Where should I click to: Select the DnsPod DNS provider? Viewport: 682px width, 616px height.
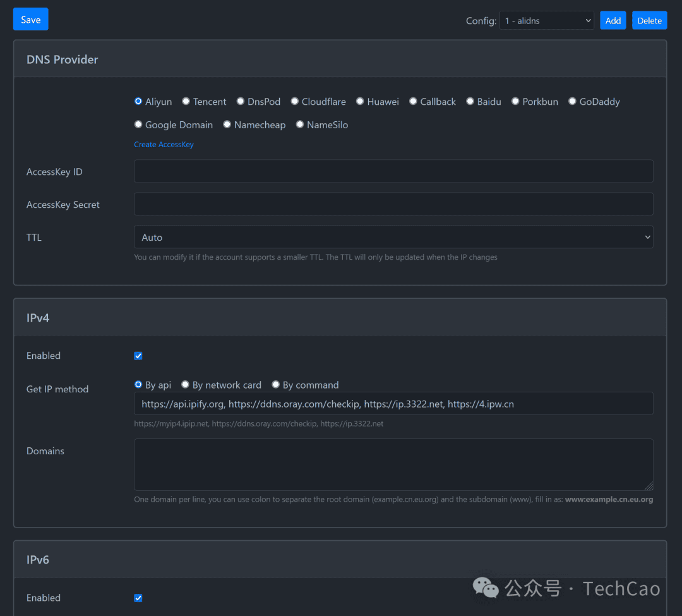click(x=241, y=101)
